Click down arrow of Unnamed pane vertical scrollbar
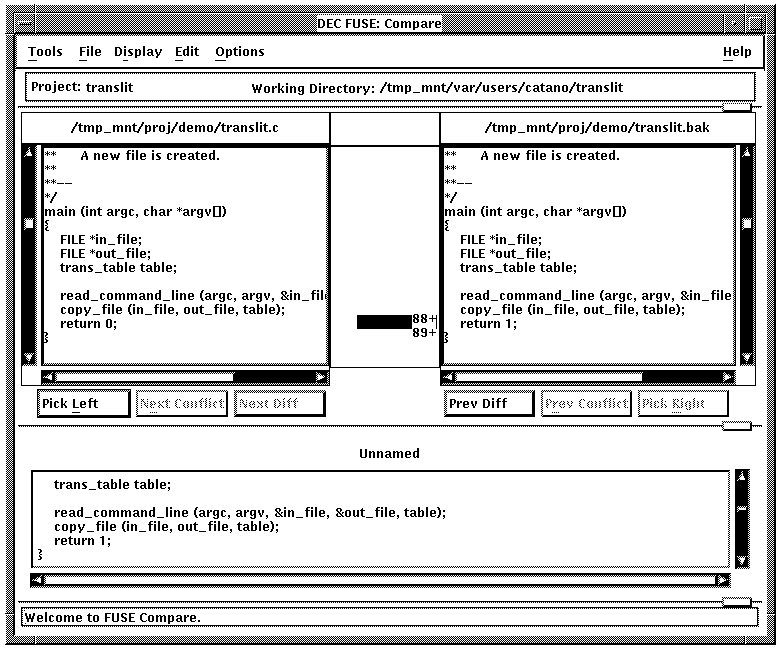 click(741, 559)
